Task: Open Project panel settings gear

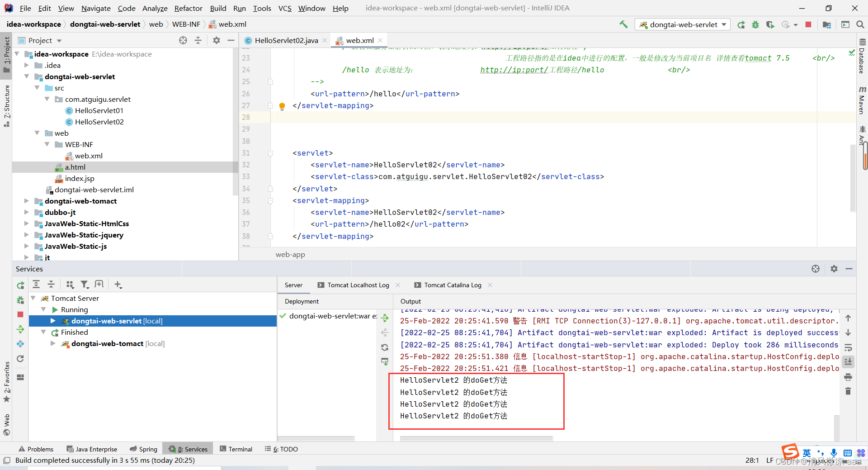Action: click(x=217, y=40)
